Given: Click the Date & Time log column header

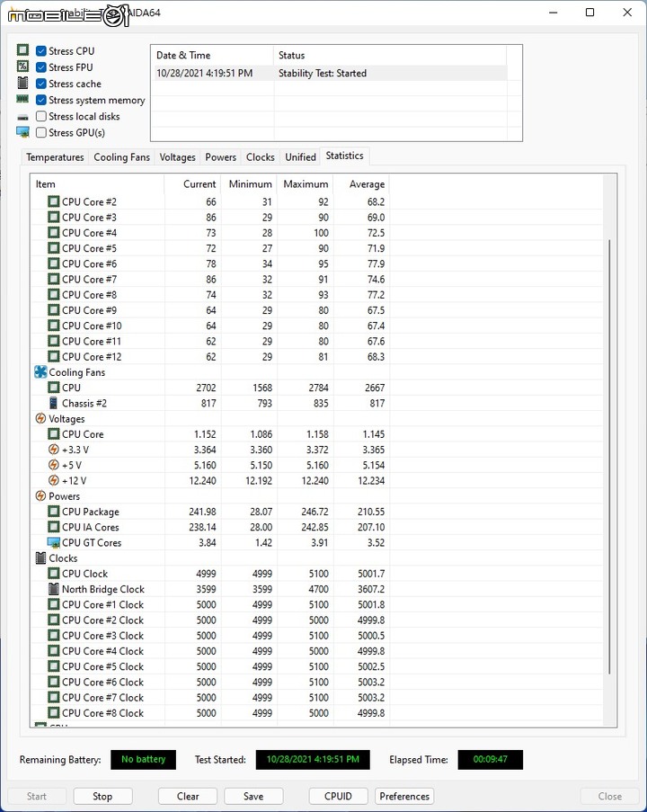Looking at the screenshot, I should (212, 55).
